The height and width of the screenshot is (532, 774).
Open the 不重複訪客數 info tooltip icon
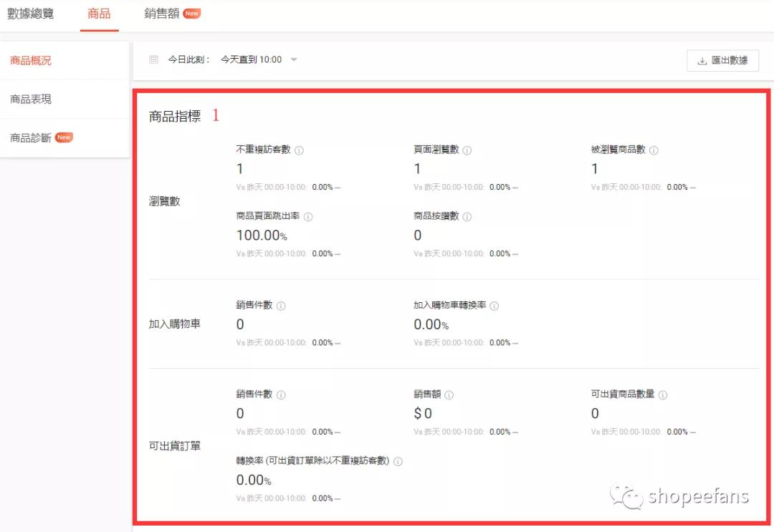click(300, 150)
